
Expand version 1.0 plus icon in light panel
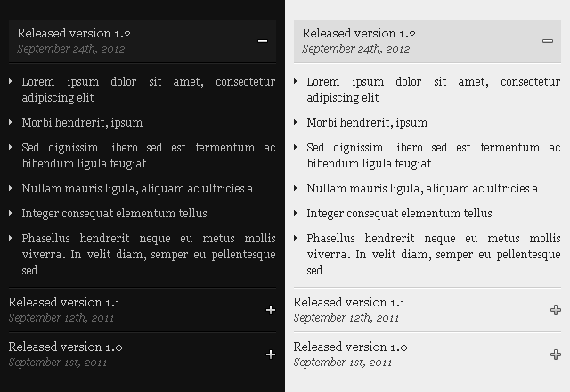point(556,355)
